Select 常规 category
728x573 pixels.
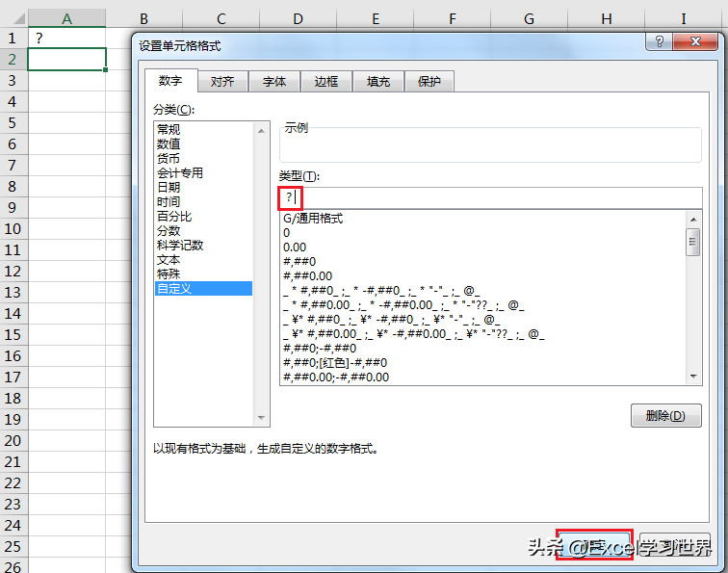[204, 130]
